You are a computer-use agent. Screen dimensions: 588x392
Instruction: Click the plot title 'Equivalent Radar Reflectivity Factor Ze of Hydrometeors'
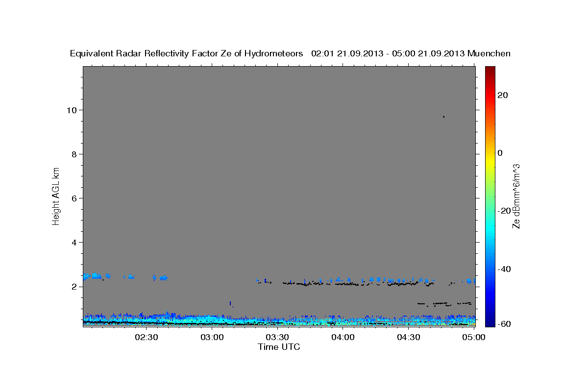point(186,53)
